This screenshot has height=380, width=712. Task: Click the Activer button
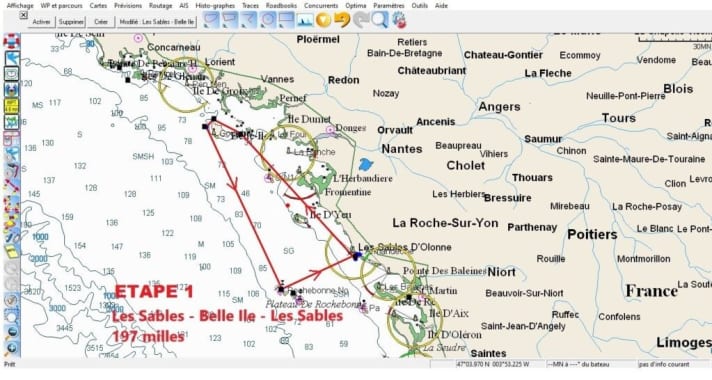41,22
